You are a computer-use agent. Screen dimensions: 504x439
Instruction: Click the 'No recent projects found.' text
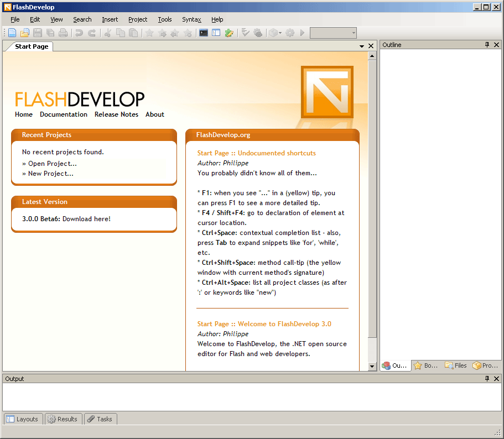[63, 152]
